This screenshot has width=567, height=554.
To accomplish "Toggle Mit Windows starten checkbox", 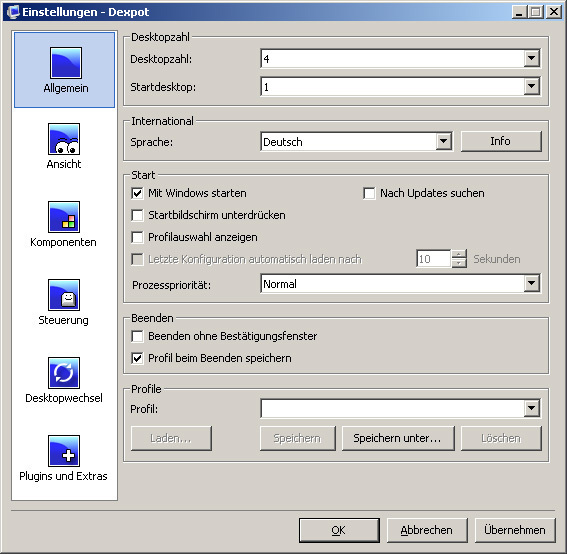I will [137, 193].
